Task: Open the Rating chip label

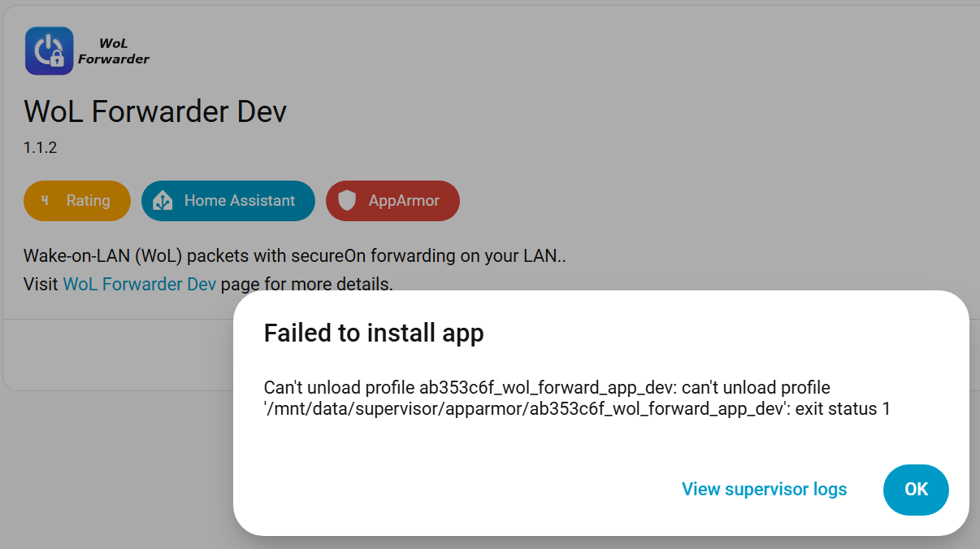Action: coord(88,200)
